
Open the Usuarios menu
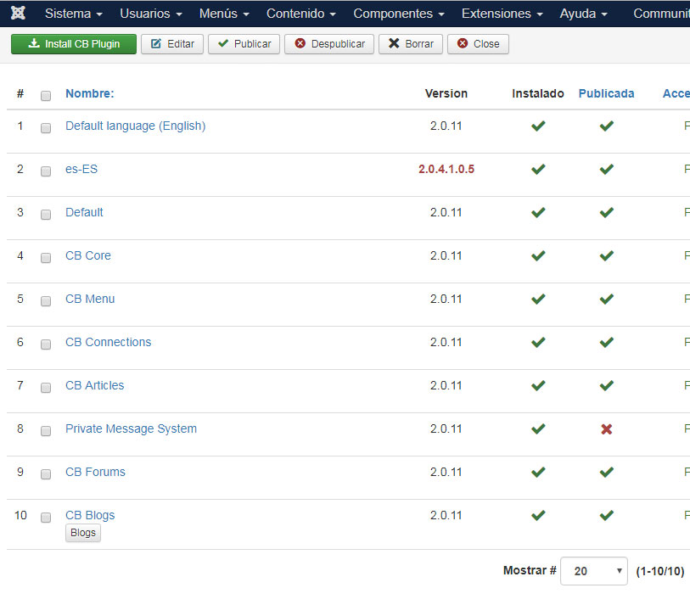(x=151, y=14)
